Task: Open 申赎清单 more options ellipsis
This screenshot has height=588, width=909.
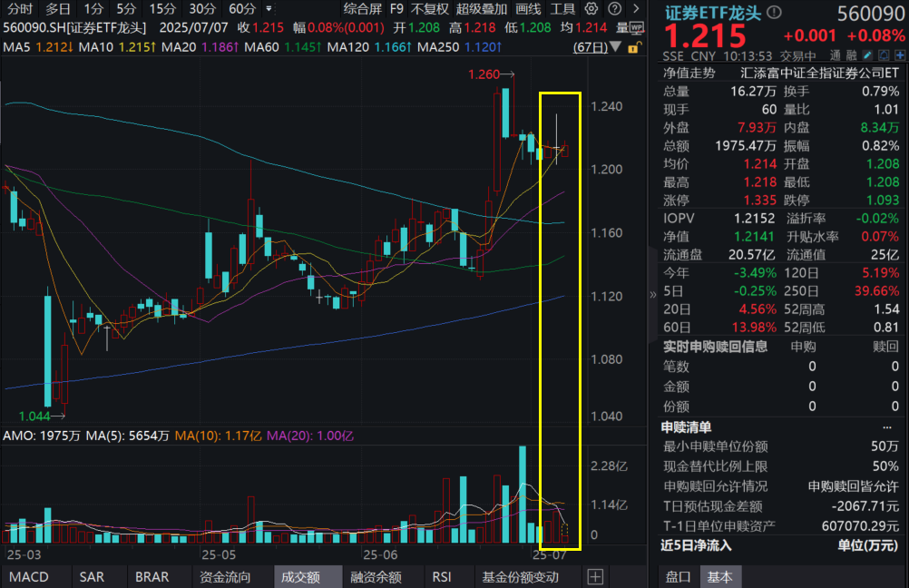Action: pos(886,427)
